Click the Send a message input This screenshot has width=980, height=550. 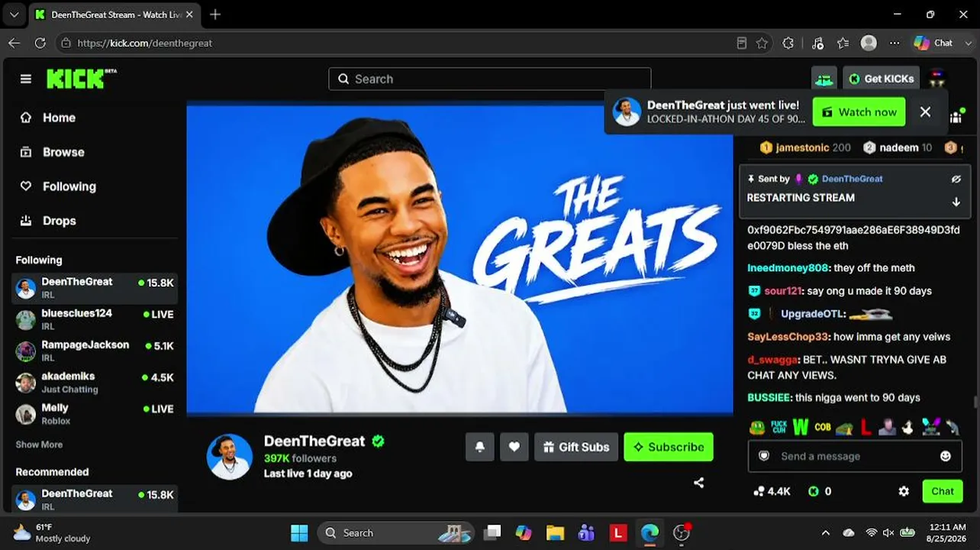853,456
